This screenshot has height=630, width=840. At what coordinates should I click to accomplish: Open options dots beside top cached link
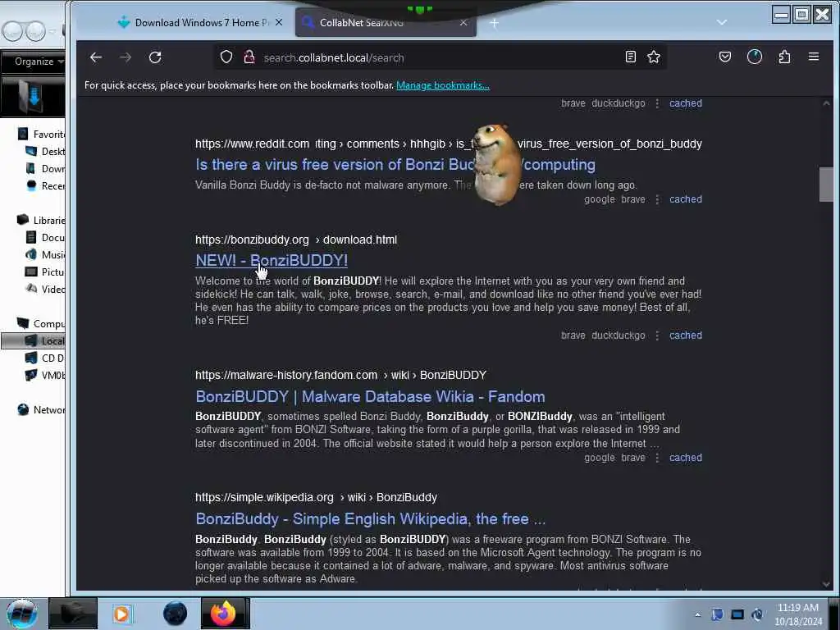point(657,103)
